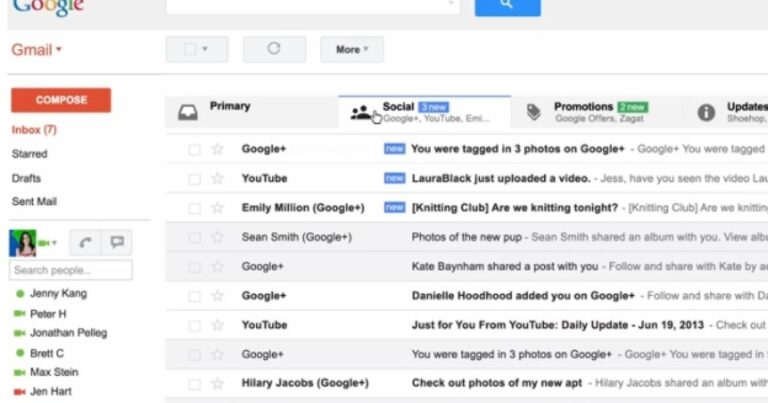Check the select-all checkbox in toolbar
This screenshot has width=768, height=403.
190,49
